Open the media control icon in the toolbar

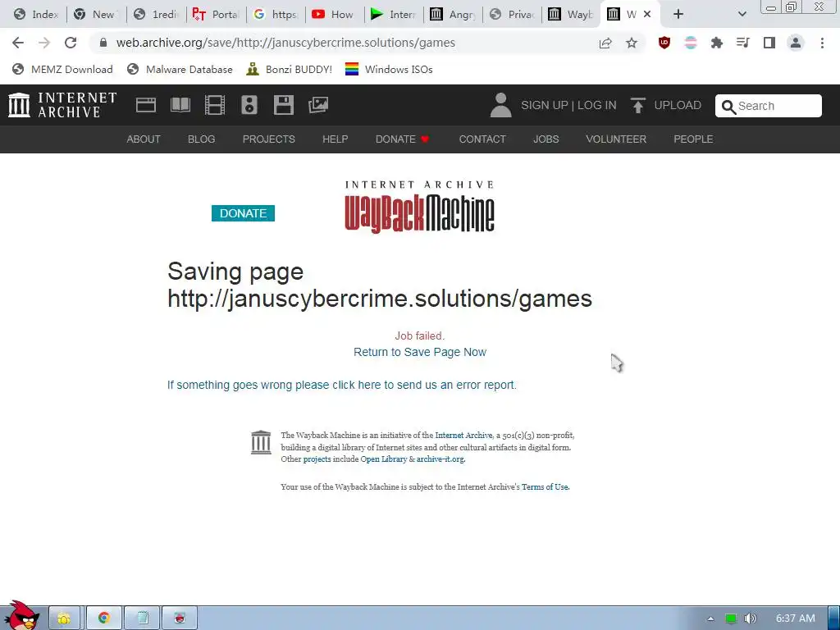point(743,43)
